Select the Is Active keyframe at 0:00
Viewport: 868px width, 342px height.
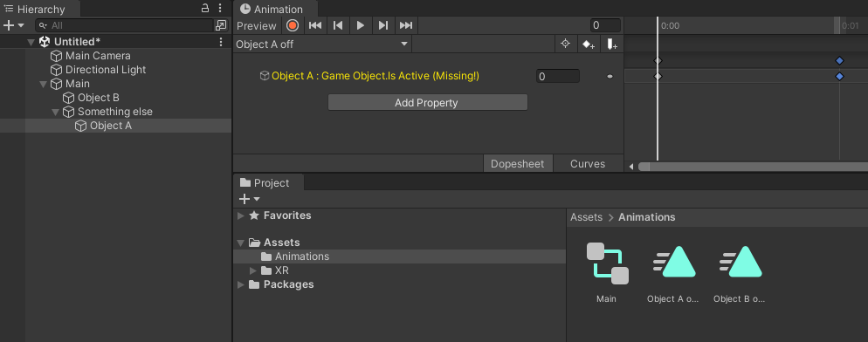[x=658, y=77]
